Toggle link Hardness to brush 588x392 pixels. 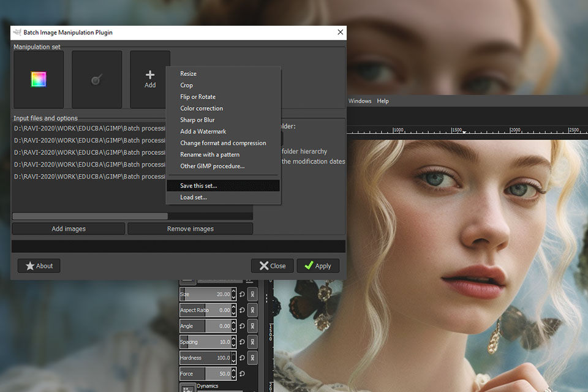[253, 358]
